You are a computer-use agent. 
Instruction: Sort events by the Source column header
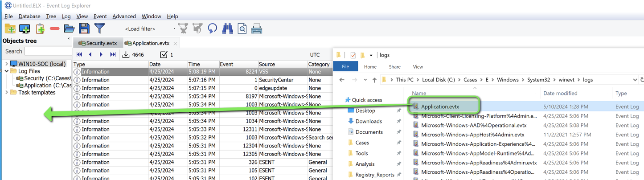point(282,64)
